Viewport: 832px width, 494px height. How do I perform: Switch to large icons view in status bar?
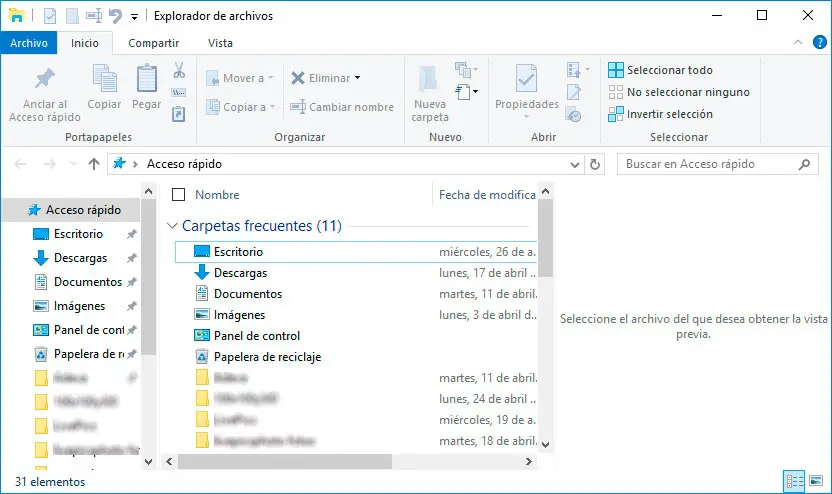pos(816,481)
